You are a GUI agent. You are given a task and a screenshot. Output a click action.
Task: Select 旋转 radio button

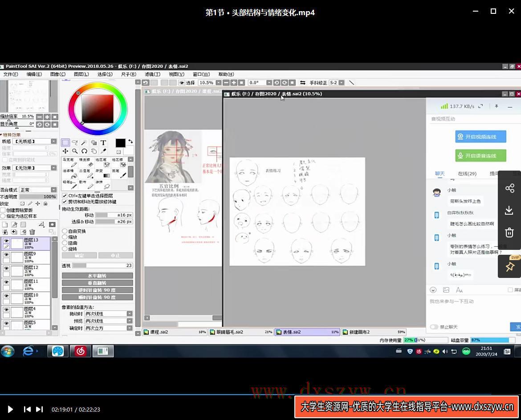[65, 249]
